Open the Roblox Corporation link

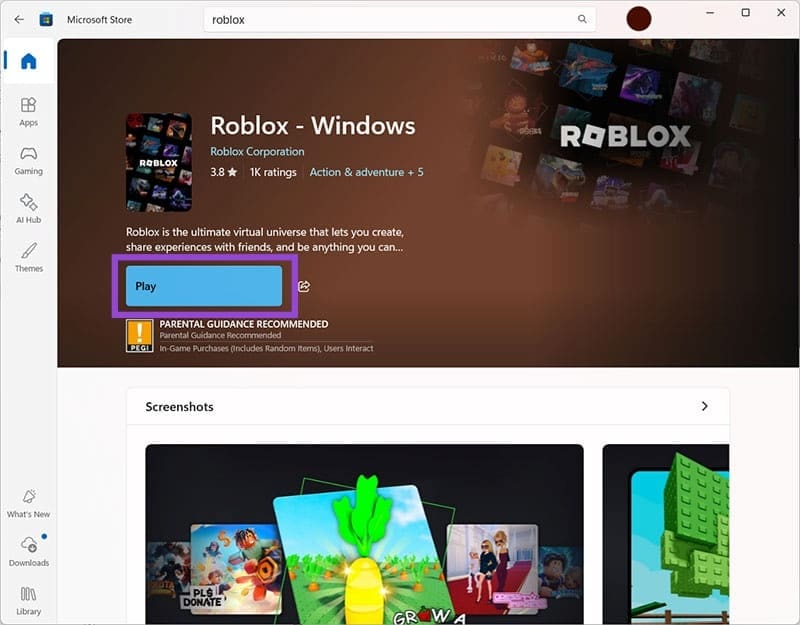[x=256, y=151]
